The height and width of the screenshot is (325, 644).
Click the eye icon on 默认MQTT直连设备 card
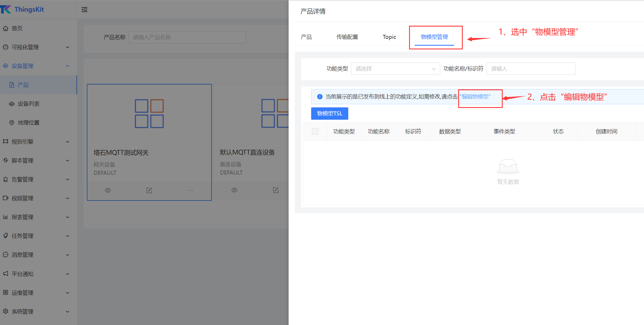234,190
